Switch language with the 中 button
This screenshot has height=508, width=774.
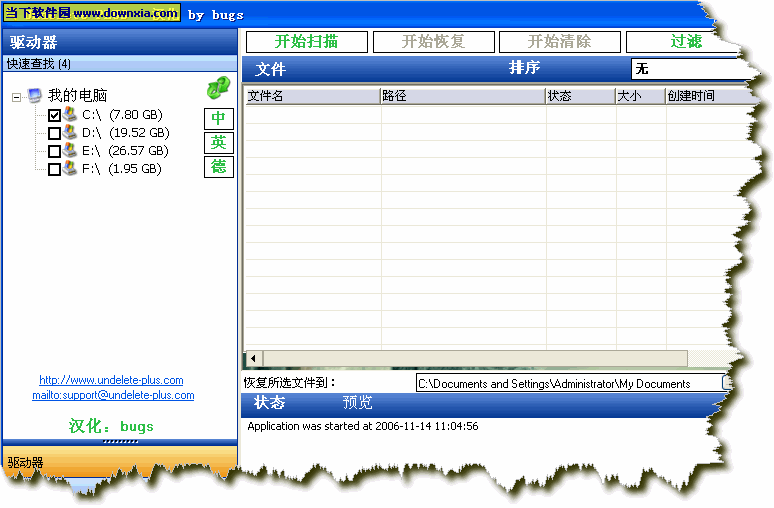218,119
